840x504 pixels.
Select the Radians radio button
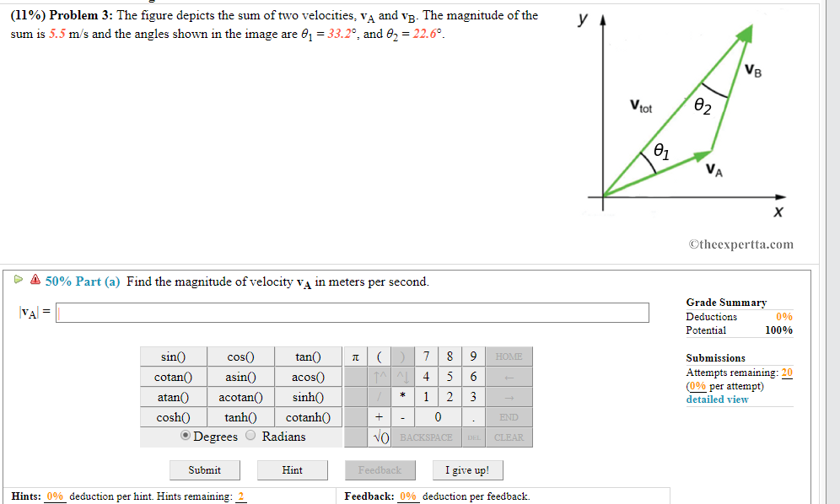pos(250,436)
